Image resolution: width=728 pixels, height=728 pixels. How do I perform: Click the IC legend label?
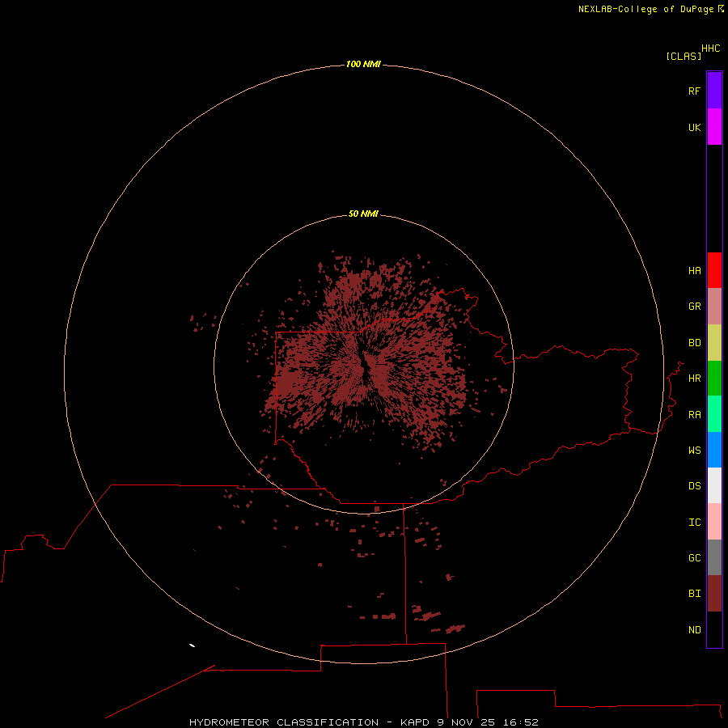click(x=694, y=523)
